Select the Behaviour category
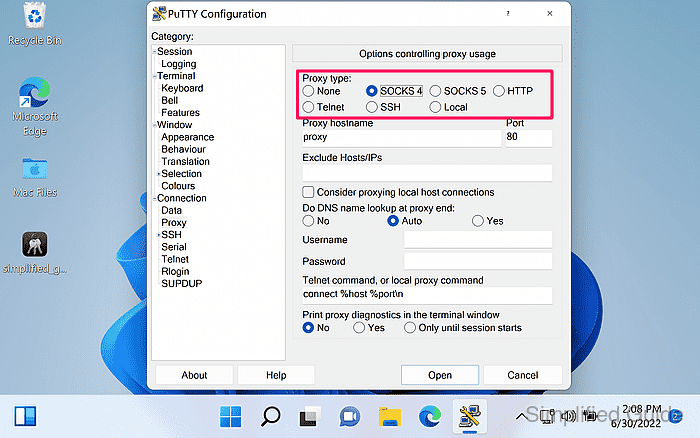700x438 pixels. click(183, 149)
